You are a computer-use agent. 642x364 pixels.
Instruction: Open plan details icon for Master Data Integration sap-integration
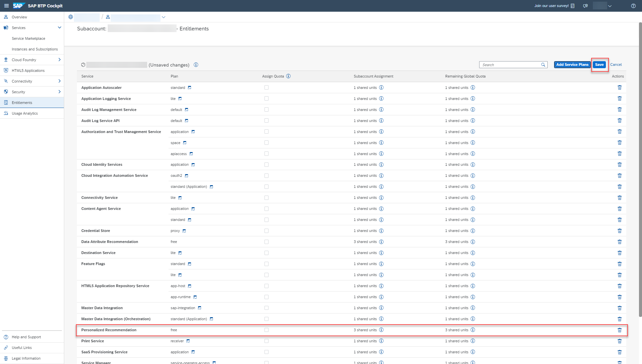pyautogui.click(x=200, y=308)
